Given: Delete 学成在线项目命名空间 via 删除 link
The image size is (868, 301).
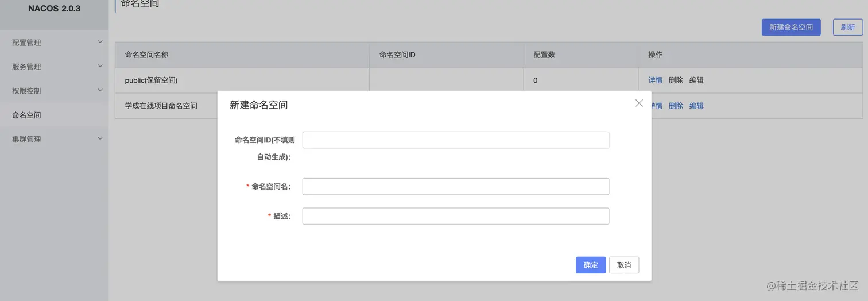Looking at the screenshot, I should pos(676,106).
